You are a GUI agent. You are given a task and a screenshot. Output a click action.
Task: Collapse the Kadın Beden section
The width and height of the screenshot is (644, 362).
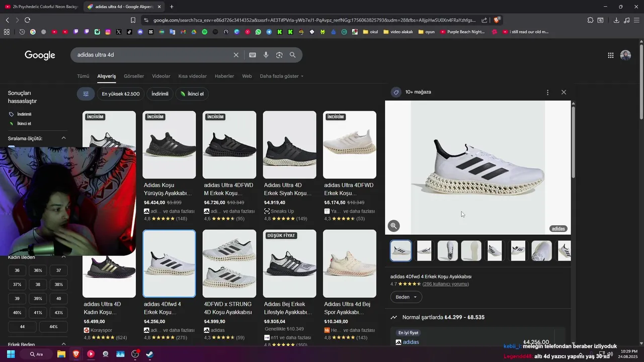point(63,257)
